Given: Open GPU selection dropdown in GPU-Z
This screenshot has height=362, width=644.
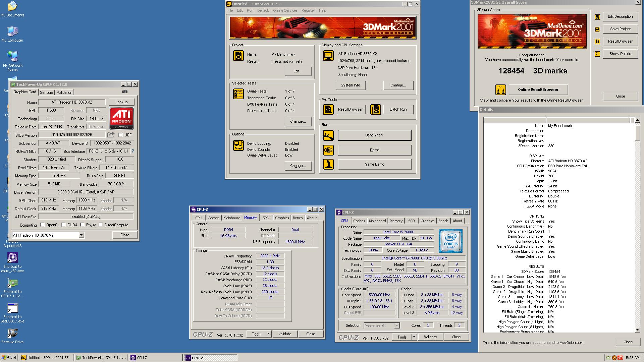Looking at the screenshot, I should coord(81,235).
